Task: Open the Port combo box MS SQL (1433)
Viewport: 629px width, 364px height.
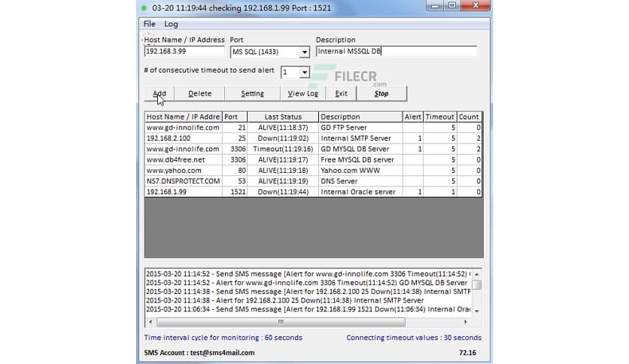Action: coord(270,52)
